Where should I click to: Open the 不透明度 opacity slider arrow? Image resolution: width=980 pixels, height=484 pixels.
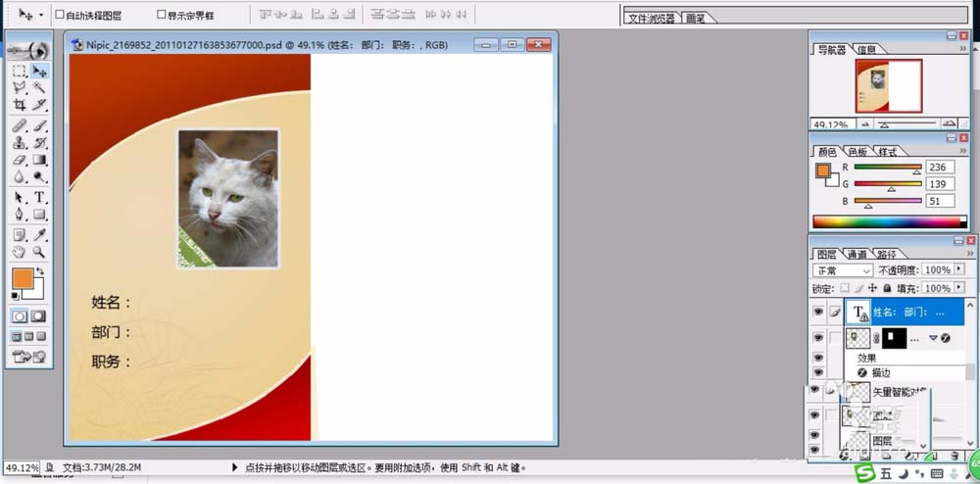959,269
